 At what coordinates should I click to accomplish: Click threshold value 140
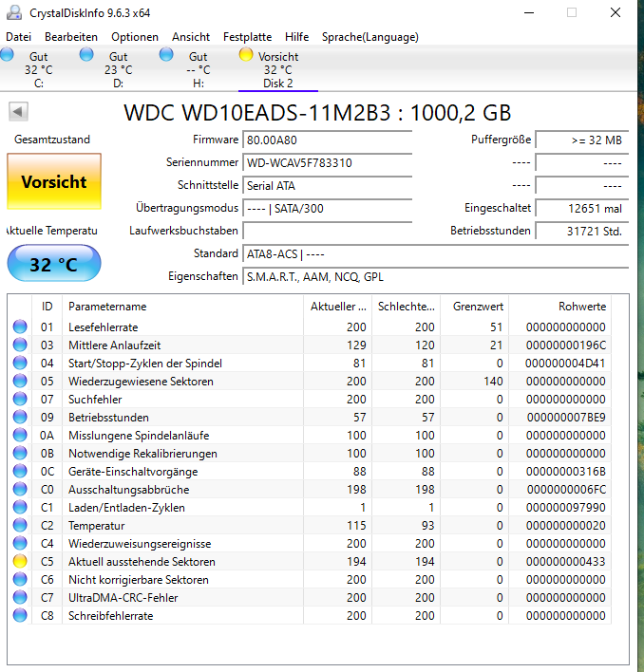493,381
